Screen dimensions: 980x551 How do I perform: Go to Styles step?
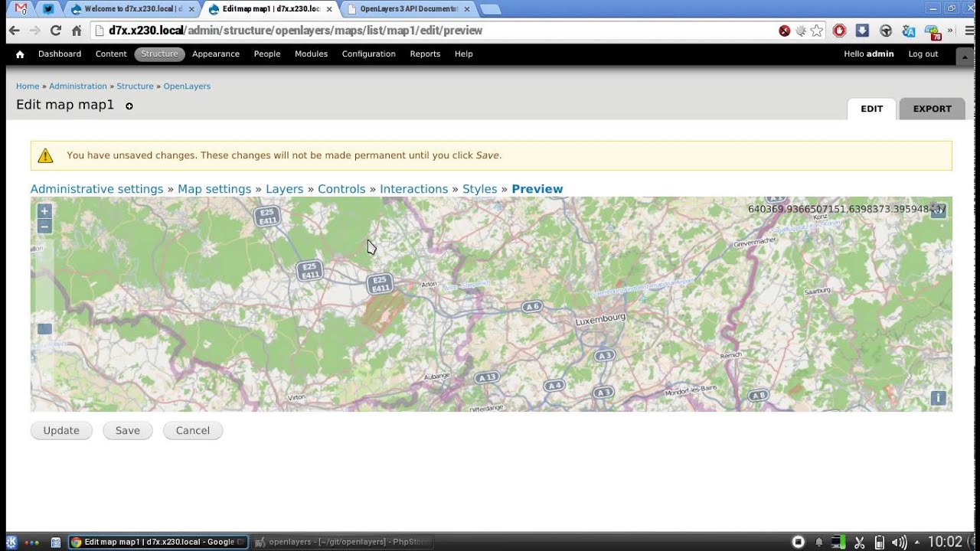480,189
